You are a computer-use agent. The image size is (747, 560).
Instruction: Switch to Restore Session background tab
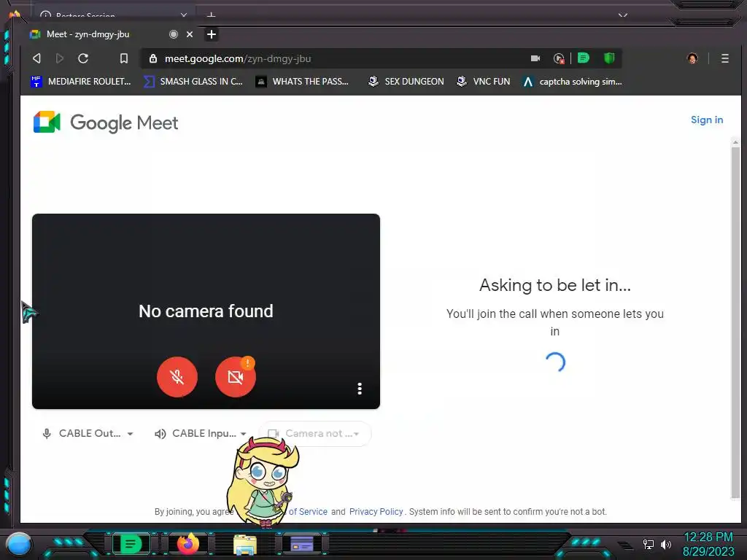[113, 15]
